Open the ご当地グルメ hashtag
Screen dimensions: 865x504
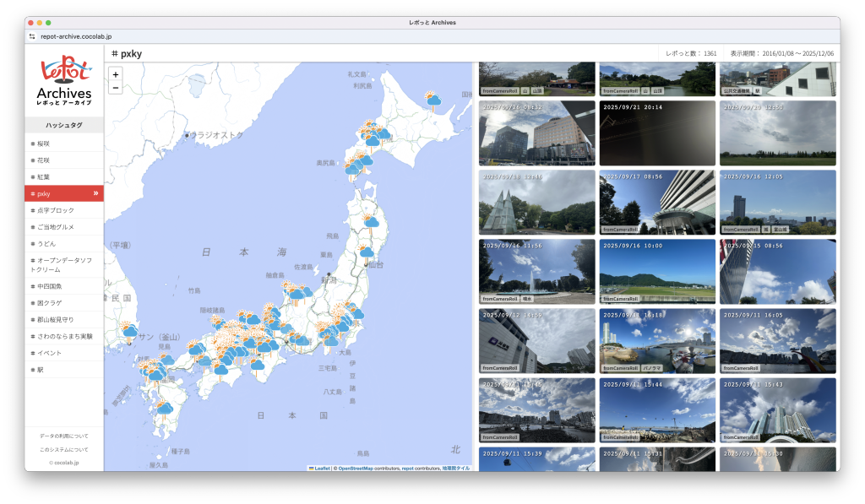coord(55,226)
